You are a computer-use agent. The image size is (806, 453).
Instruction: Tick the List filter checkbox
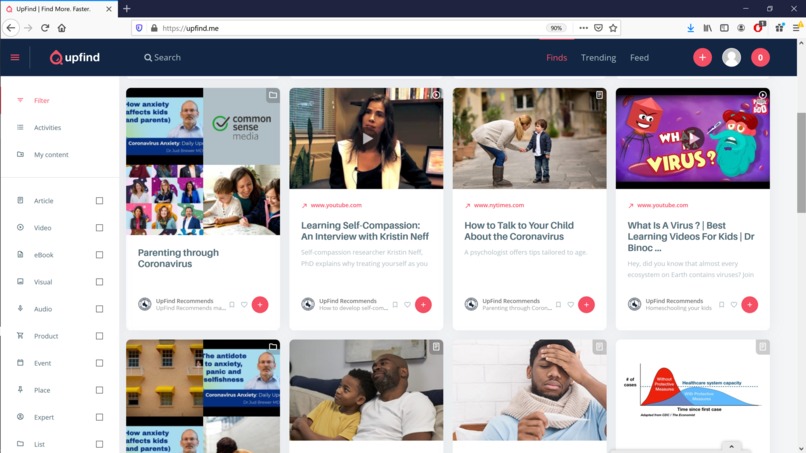coord(99,444)
